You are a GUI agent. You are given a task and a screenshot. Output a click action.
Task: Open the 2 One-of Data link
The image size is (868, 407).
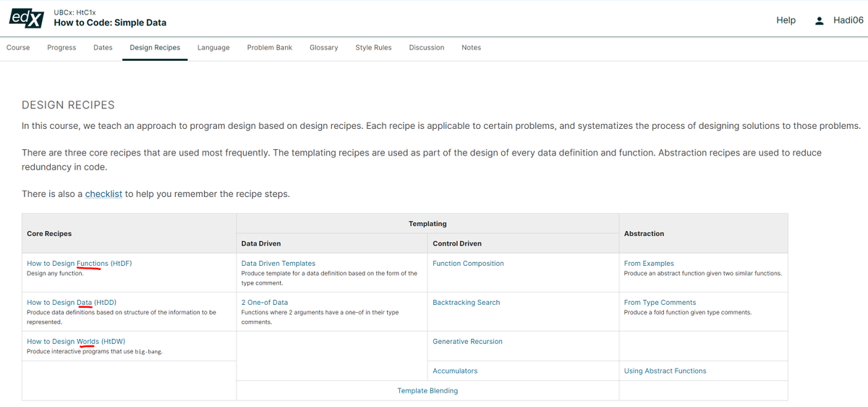(x=265, y=303)
